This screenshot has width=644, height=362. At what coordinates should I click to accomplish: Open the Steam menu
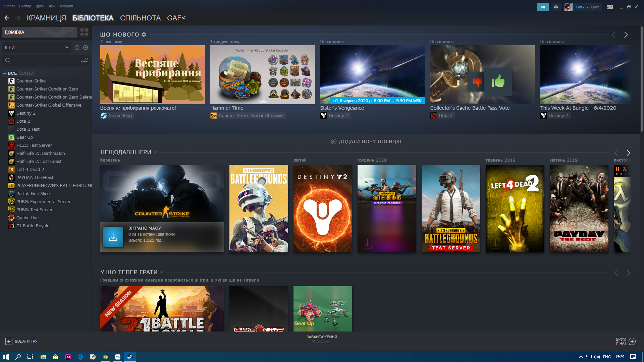(x=9, y=6)
